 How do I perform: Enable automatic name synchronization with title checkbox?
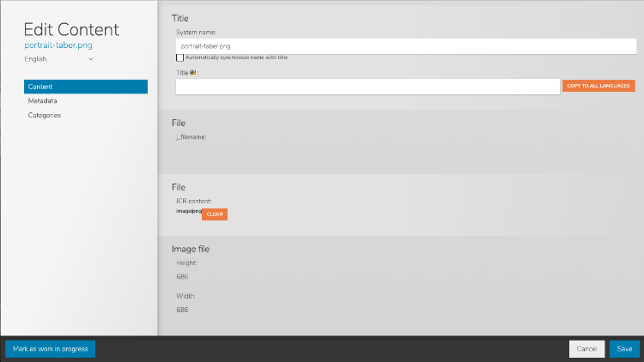click(x=180, y=57)
